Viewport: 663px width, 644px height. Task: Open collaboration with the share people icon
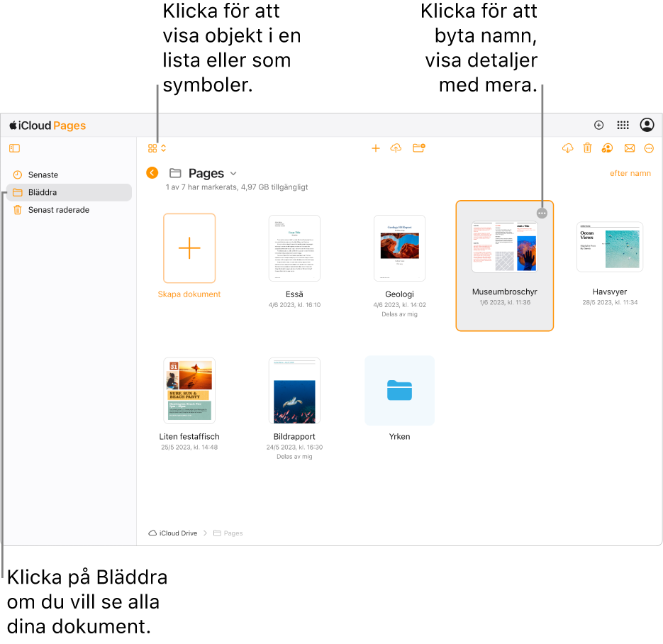click(x=607, y=148)
